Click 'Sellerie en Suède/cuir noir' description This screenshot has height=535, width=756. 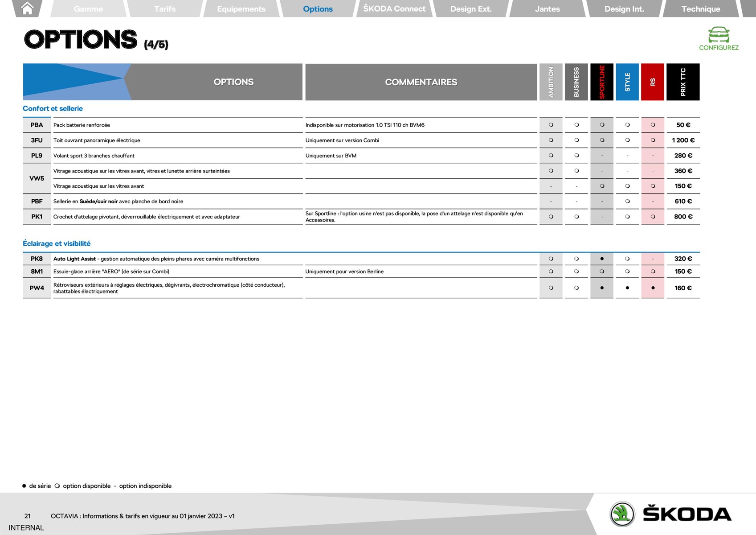pyautogui.click(x=118, y=202)
